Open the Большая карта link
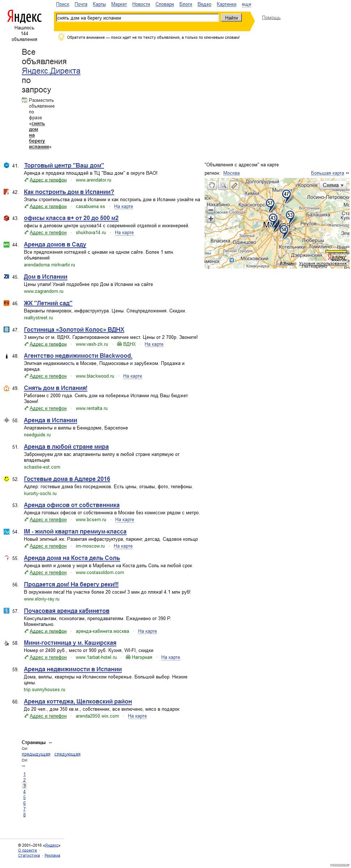Viewport: 351px width, 868px height. point(327,173)
